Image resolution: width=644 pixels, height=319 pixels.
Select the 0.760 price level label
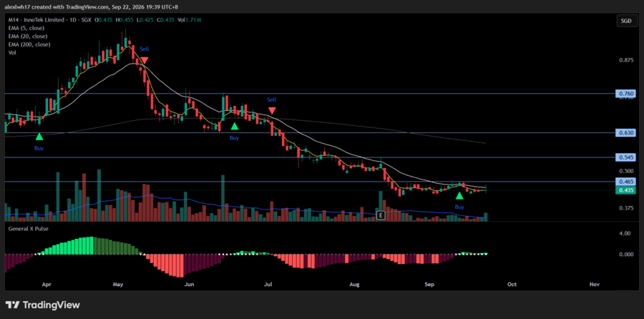point(625,94)
